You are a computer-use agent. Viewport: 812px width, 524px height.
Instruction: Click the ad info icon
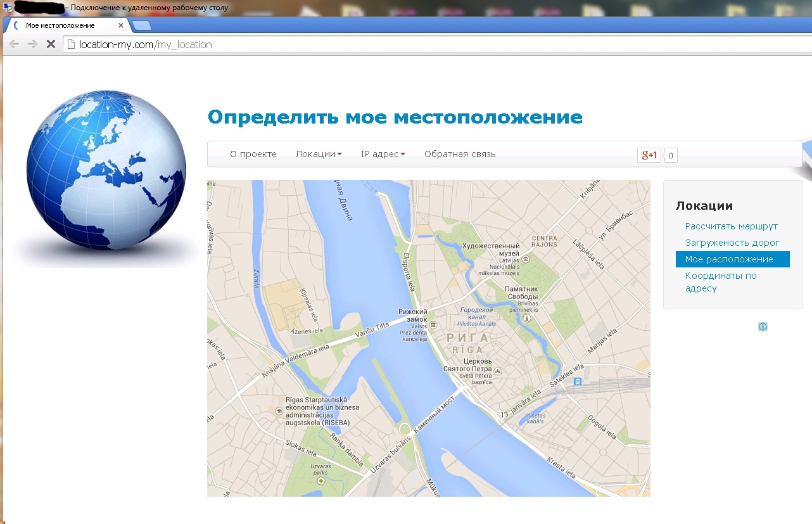763,326
